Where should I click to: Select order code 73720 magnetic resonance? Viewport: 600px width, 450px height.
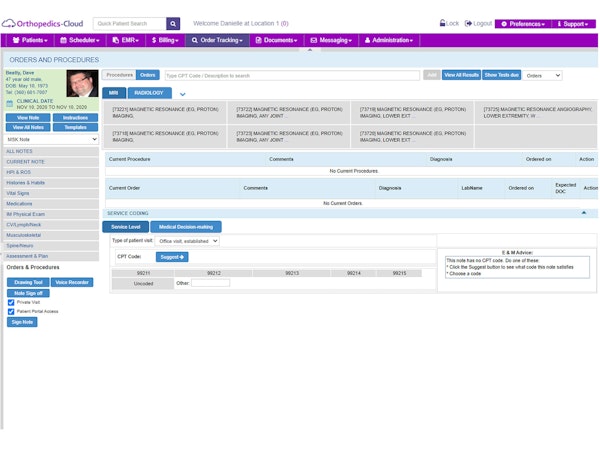coord(412,137)
